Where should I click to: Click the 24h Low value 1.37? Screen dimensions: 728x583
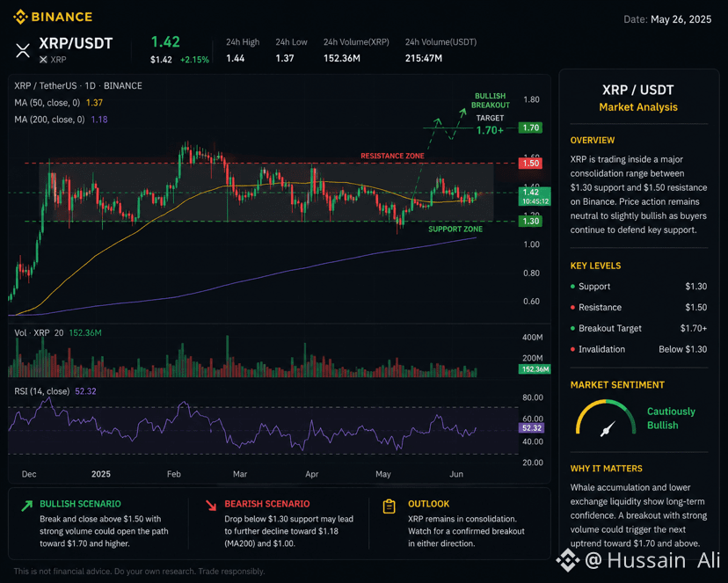tap(285, 59)
